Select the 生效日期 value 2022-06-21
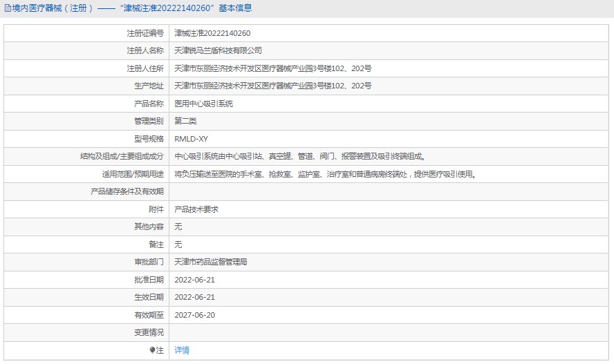Viewport: 614px width, 364px height. coord(194,297)
